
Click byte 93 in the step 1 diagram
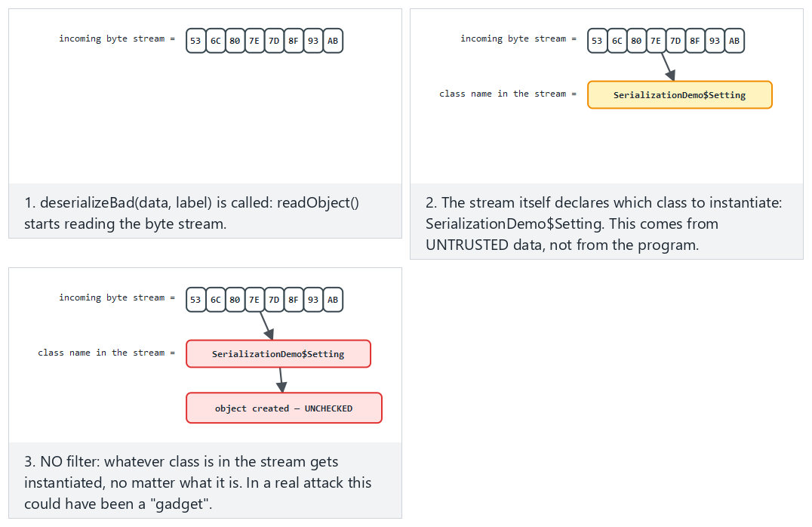pyautogui.click(x=313, y=41)
